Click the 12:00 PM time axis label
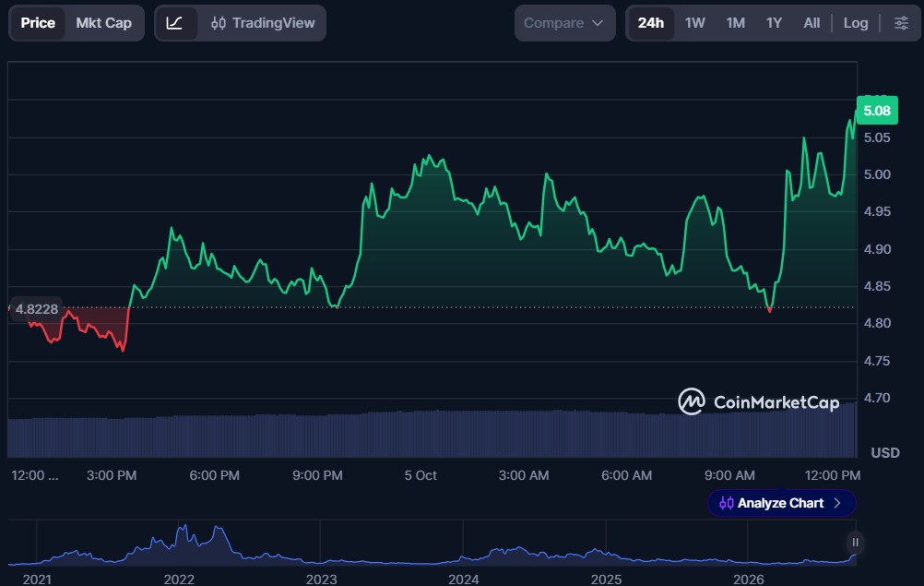 click(832, 475)
